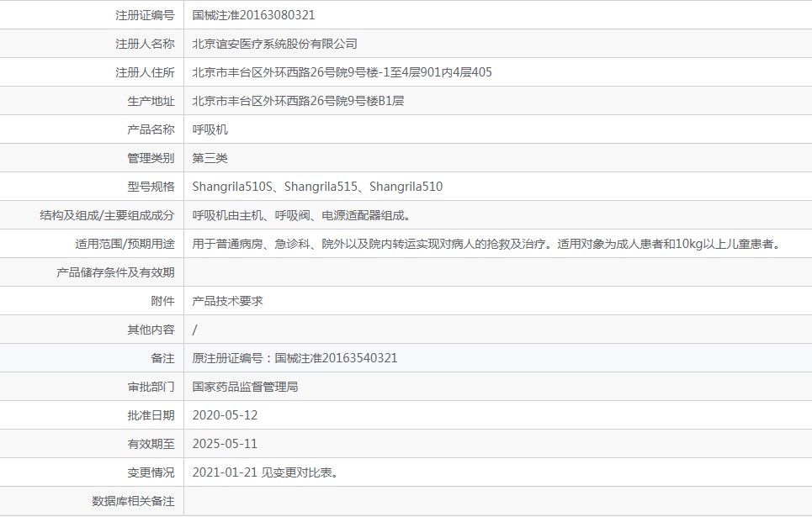Select the 数据库相关备注 label
Viewport: 812px width, 517px height.
pyautogui.click(x=133, y=502)
